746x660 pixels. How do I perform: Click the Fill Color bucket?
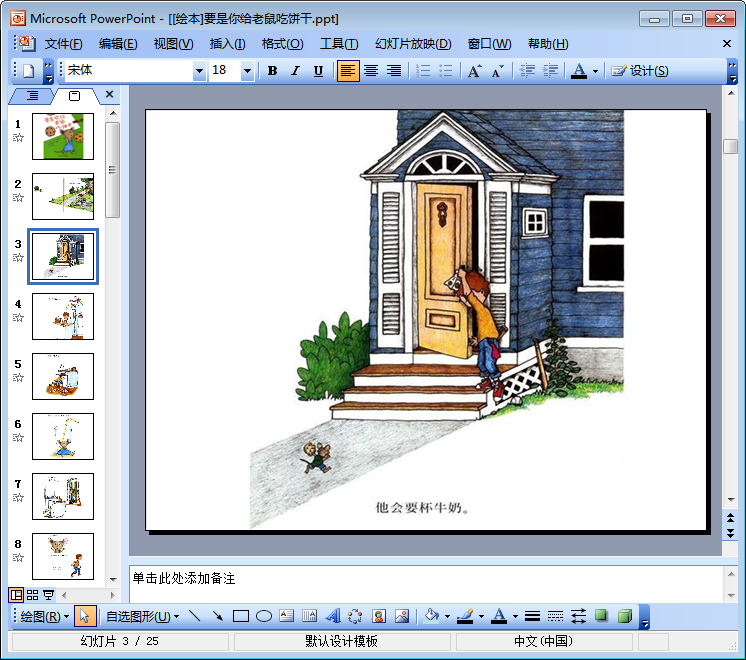click(x=432, y=616)
